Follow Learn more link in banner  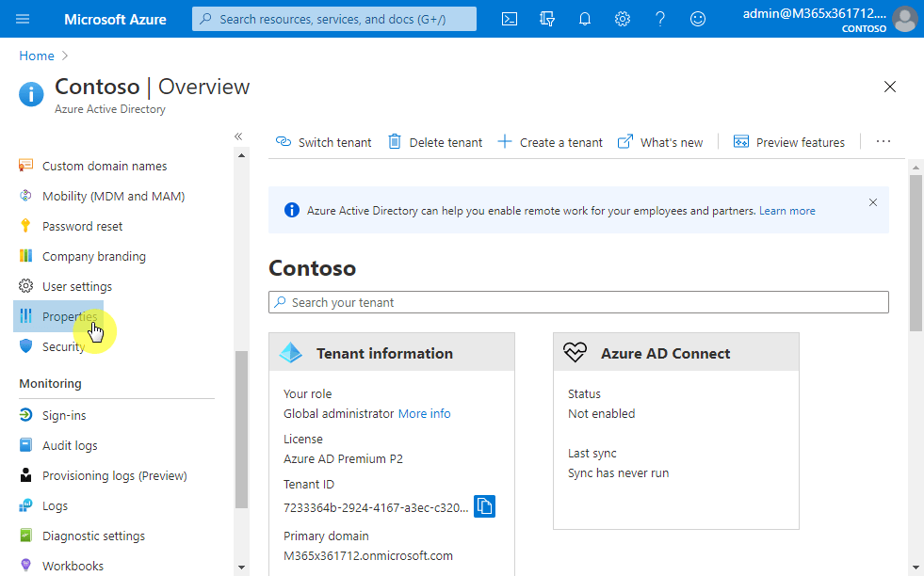(786, 211)
